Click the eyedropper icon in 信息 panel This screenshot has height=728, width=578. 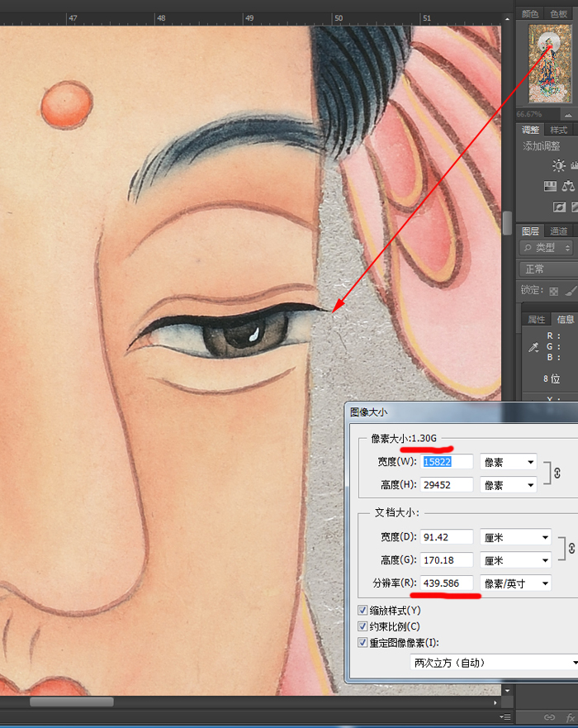(x=533, y=347)
